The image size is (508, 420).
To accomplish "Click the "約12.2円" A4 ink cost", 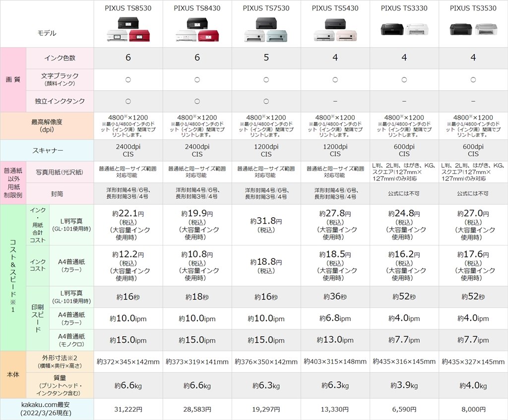I will (x=128, y=254).
